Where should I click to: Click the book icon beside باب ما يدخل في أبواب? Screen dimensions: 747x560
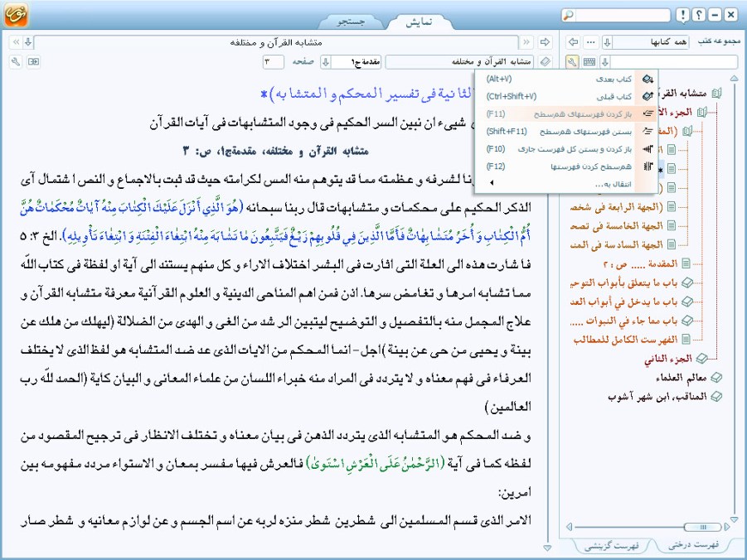[687, 302]
